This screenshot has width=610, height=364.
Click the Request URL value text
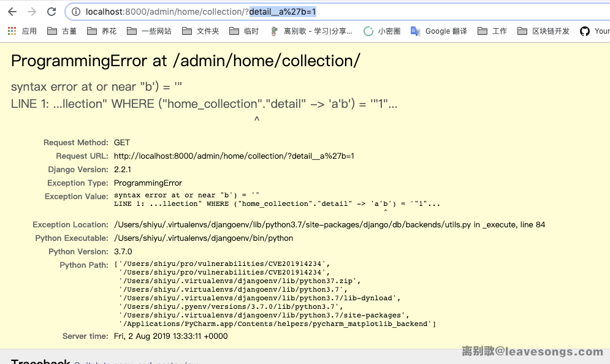(234, 156)
